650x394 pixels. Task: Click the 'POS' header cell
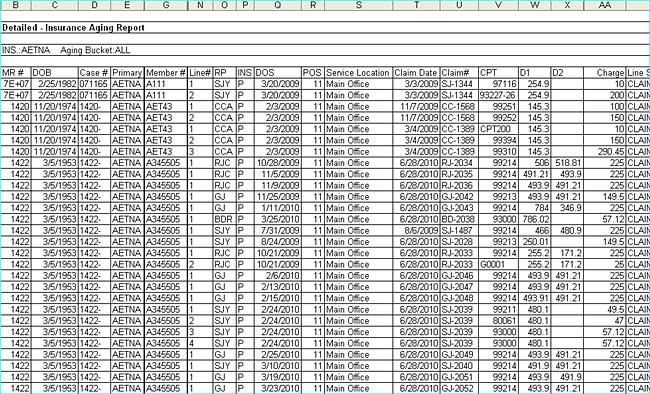pos(313,73)
